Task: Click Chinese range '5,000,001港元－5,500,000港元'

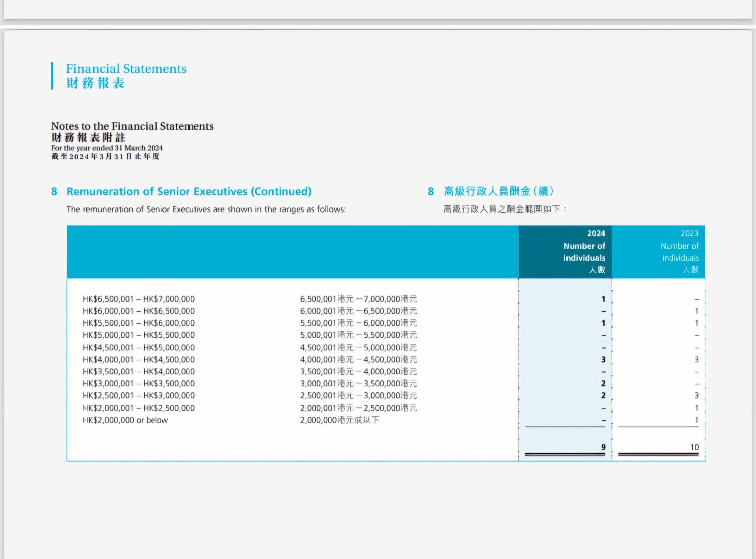Action: click(358, 335)
